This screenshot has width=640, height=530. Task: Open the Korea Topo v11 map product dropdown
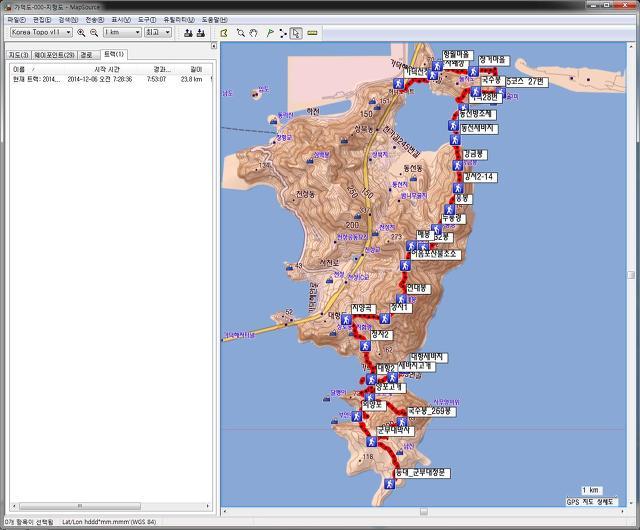pos(41,32)
